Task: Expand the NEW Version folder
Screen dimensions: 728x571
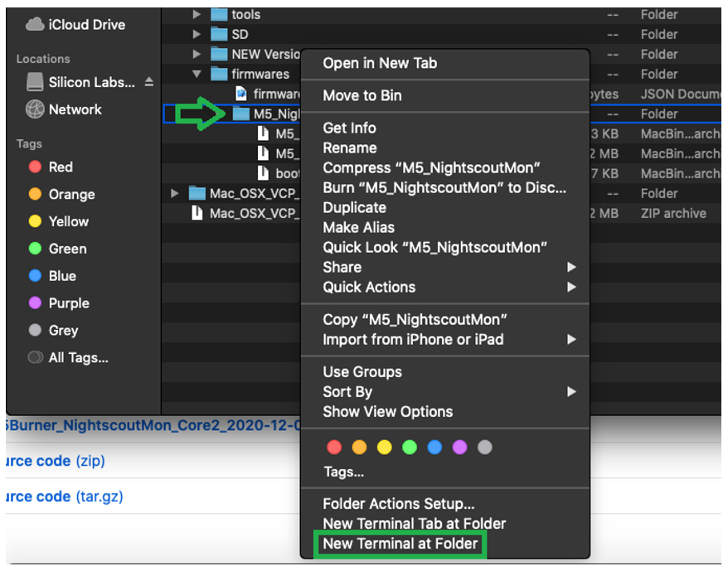Action: pos(197,55)
